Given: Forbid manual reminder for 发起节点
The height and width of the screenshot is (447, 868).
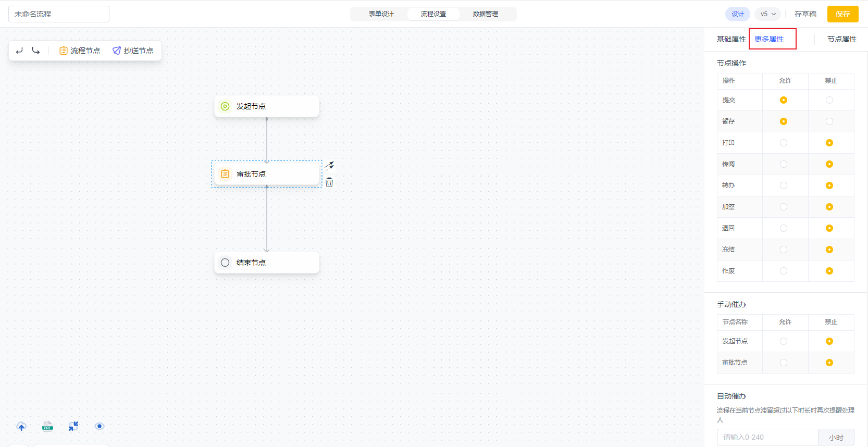Looking at the screenshot, I should pyautogui.click(x=829, y=341).
